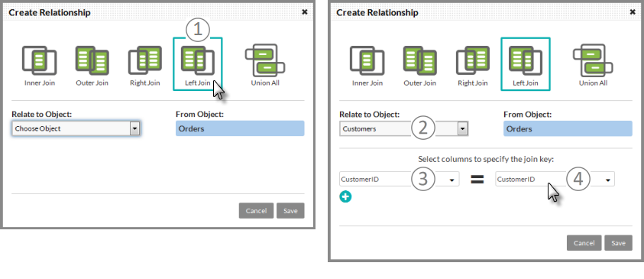Viewport: 644px width, 279px height.
Task: Click Save in the right dialog
Action: click(618, 243)
